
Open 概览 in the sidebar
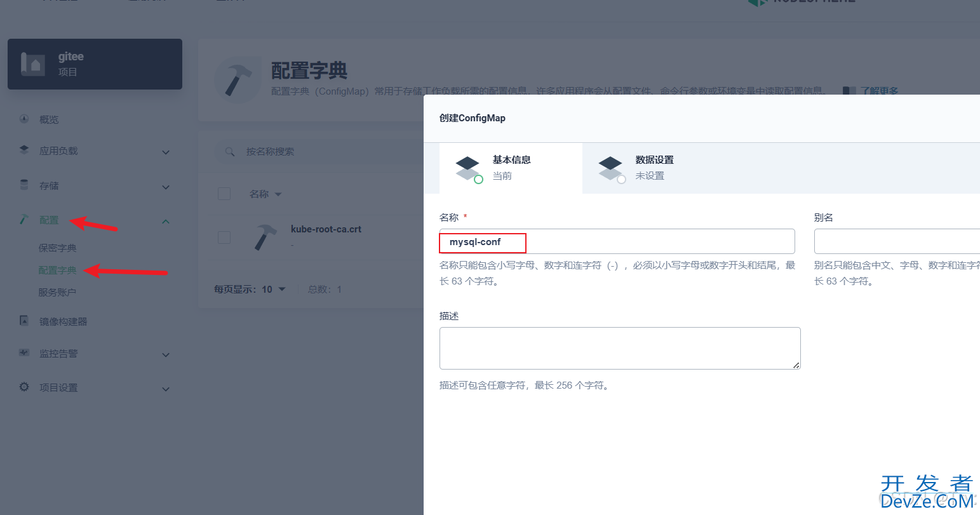(49, 119)
